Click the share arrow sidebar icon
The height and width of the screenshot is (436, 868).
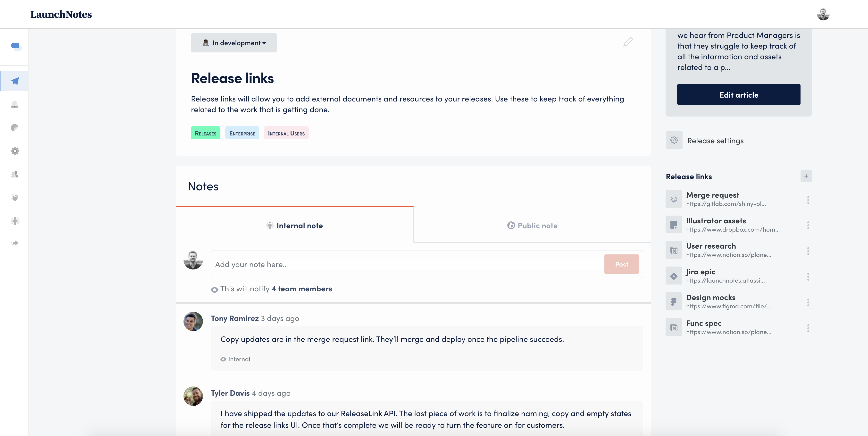(15, 244)
